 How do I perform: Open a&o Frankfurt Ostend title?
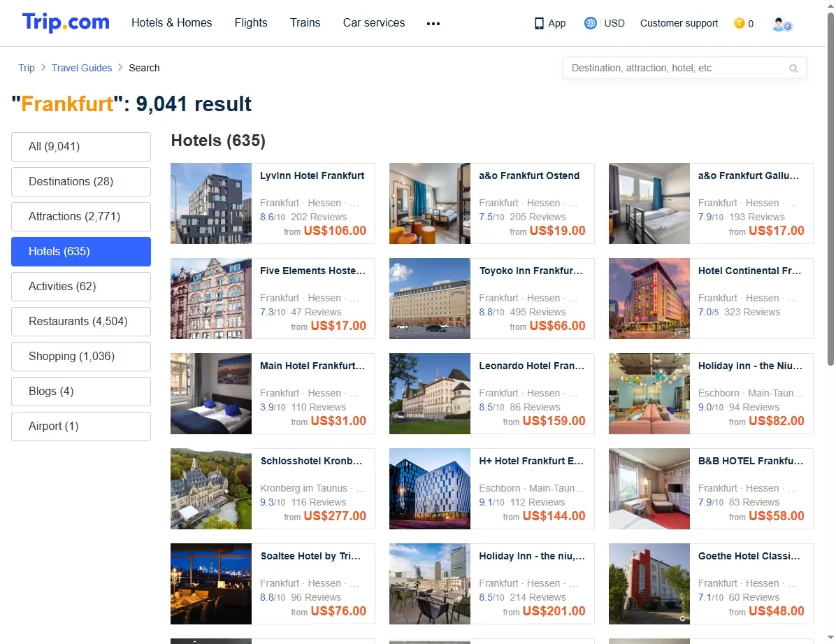point(529,176)
